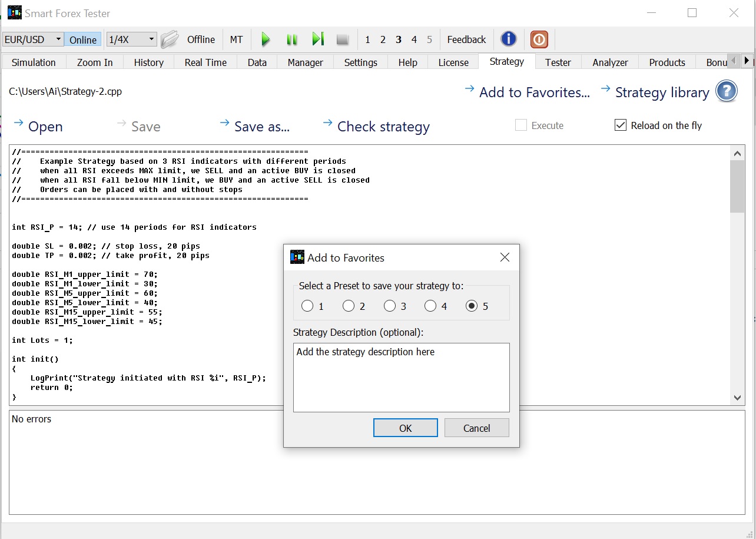
Task: Click OK in Add to Favorites dialog
Action: point(406,428)
